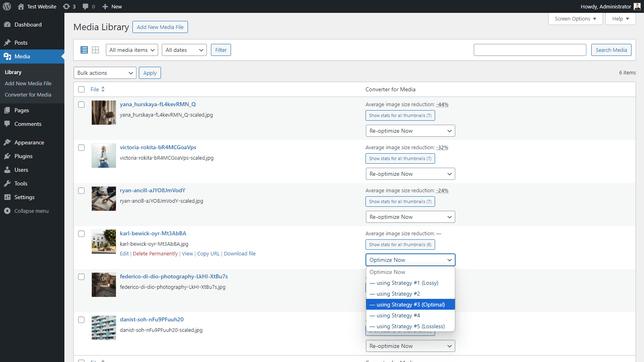Check the karl-bewick image checkbox
Viewport: 644px width, 362px height.
pyautogui.click(x=81, y=234)
